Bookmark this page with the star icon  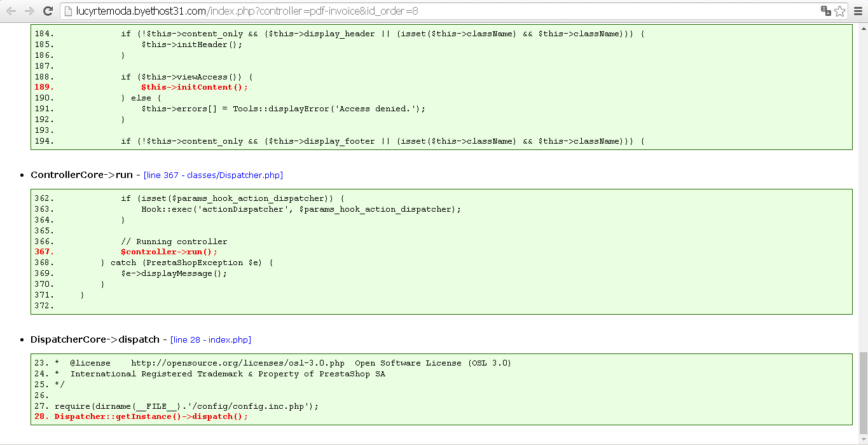coord(840,11)
